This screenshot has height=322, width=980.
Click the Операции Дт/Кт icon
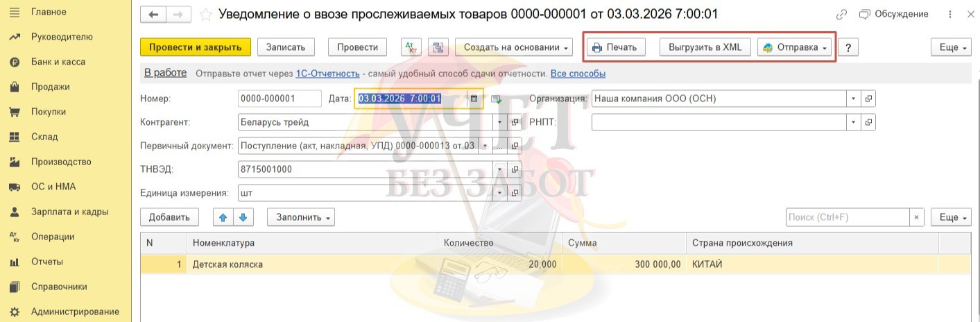point(14,237)
